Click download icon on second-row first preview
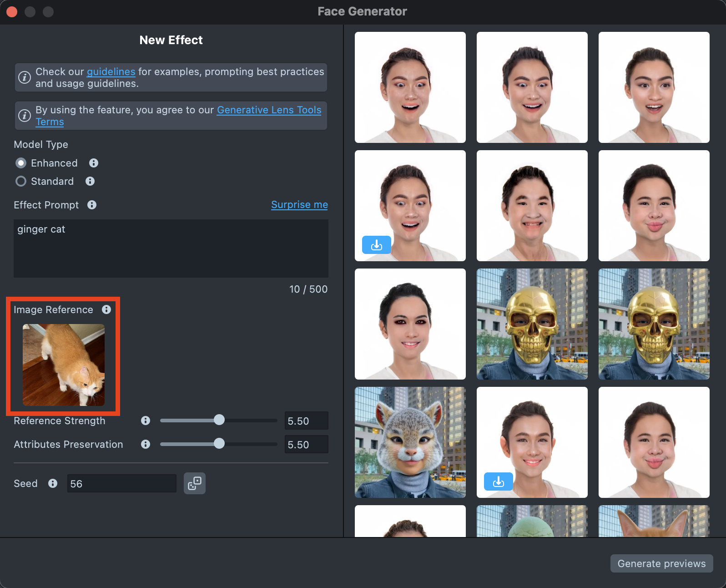This screenshot has height=588, width=726. (x=376, y=245)
